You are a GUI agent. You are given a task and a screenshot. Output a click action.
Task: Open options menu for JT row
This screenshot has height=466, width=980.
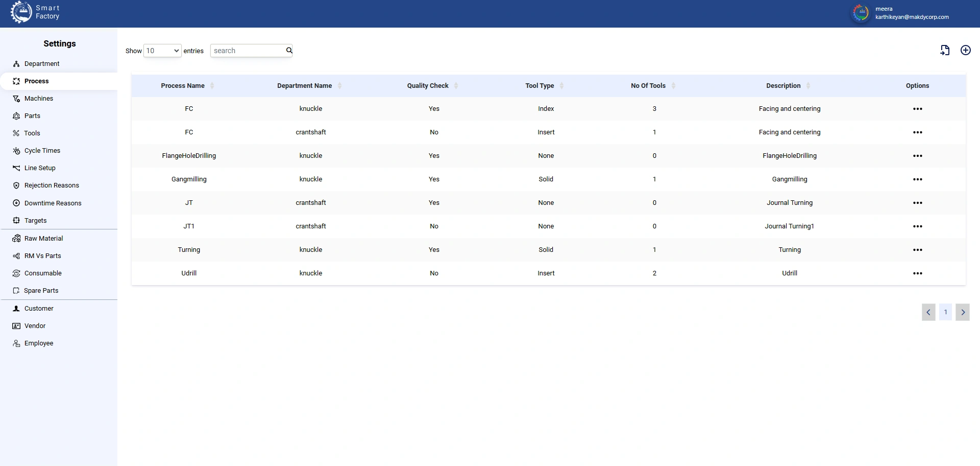tap(917, 203)
